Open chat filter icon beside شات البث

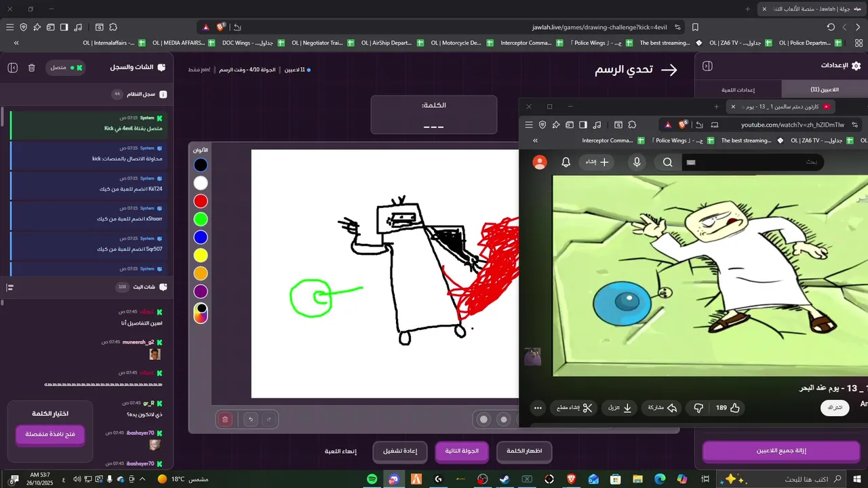pos(10,287)
